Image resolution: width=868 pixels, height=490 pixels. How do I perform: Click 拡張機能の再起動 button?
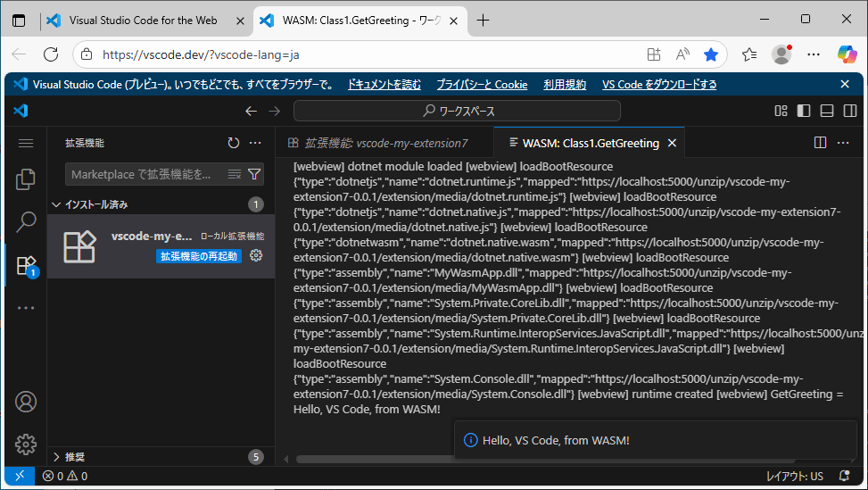pos(199,256)
